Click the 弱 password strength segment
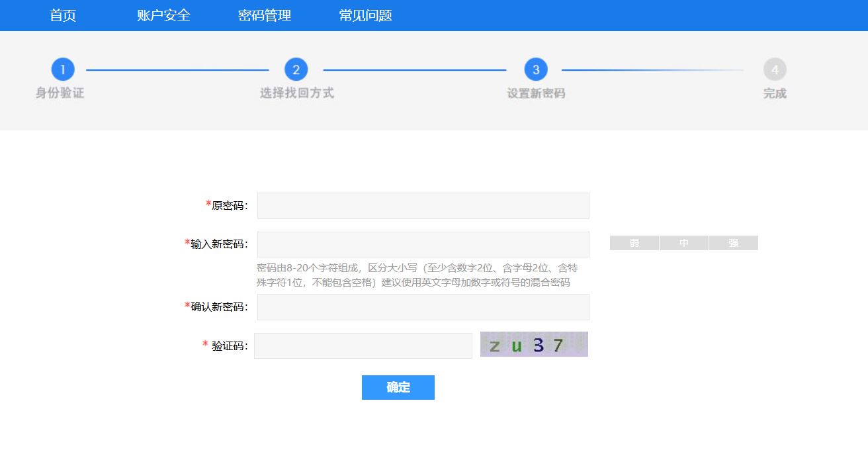Image resolution: width=868 pixels, height=460 pixels. tap(634, 243)
